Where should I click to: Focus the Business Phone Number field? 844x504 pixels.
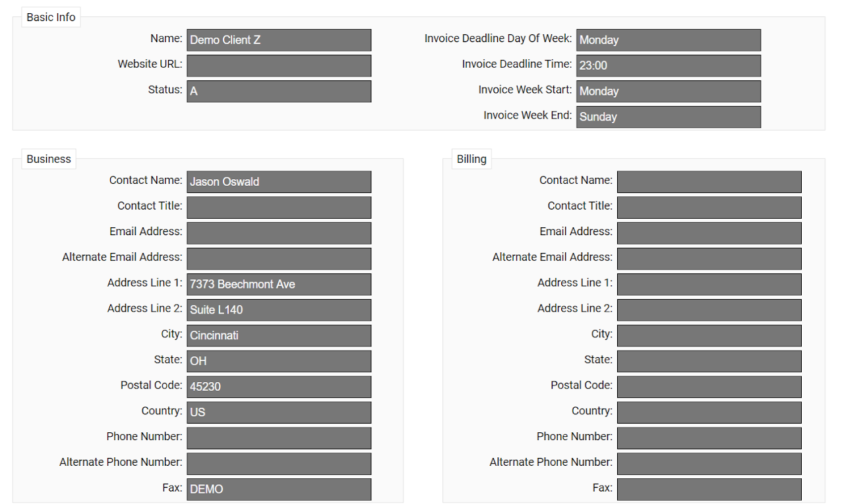click(x=279, y=438)
